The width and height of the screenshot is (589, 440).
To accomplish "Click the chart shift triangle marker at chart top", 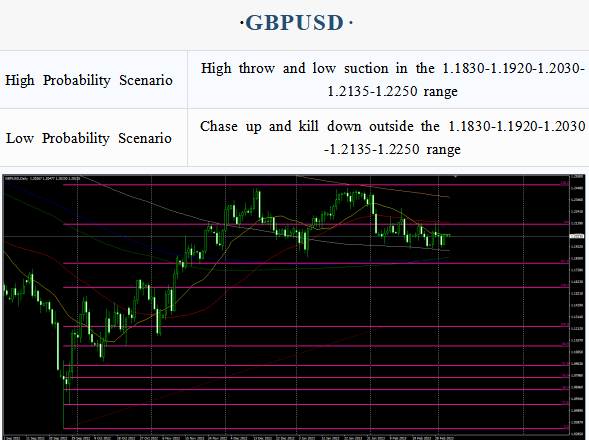I will (455, 176).
